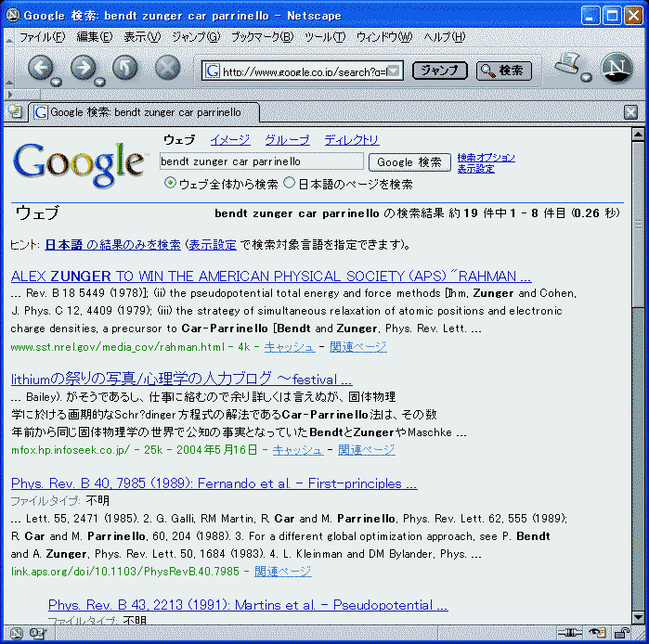Open the Back button history dropdown arrow

(58, 80)
